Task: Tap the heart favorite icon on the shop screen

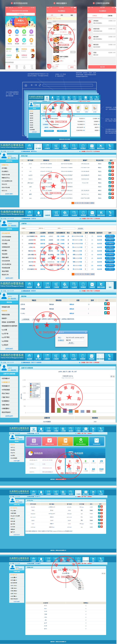Action: [x=75, y=11]
